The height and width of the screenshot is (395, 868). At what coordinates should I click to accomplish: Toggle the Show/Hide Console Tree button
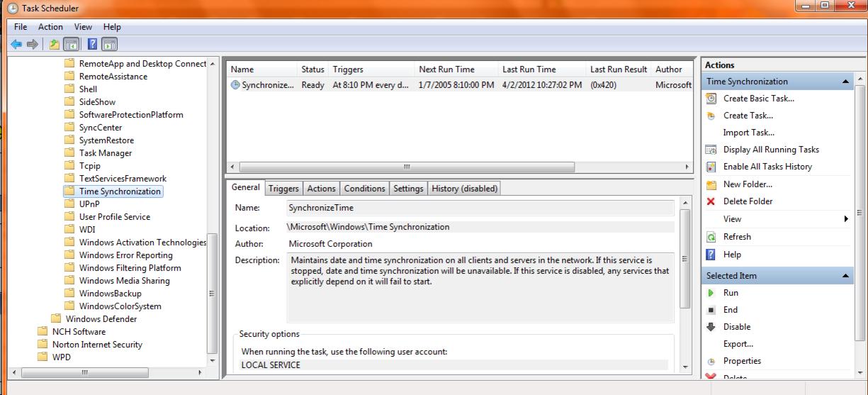point(71,44)
